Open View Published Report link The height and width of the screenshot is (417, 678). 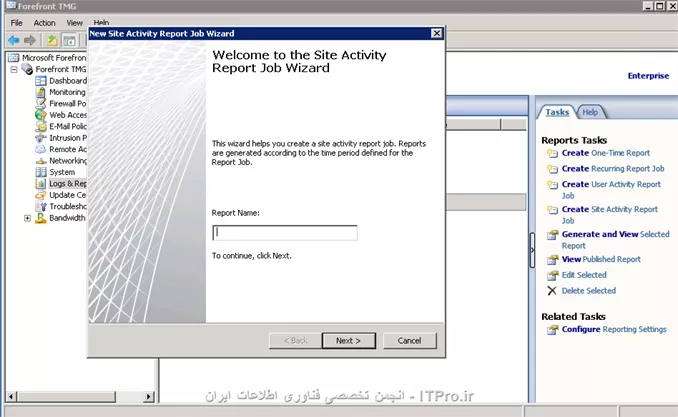coord(601,260)
